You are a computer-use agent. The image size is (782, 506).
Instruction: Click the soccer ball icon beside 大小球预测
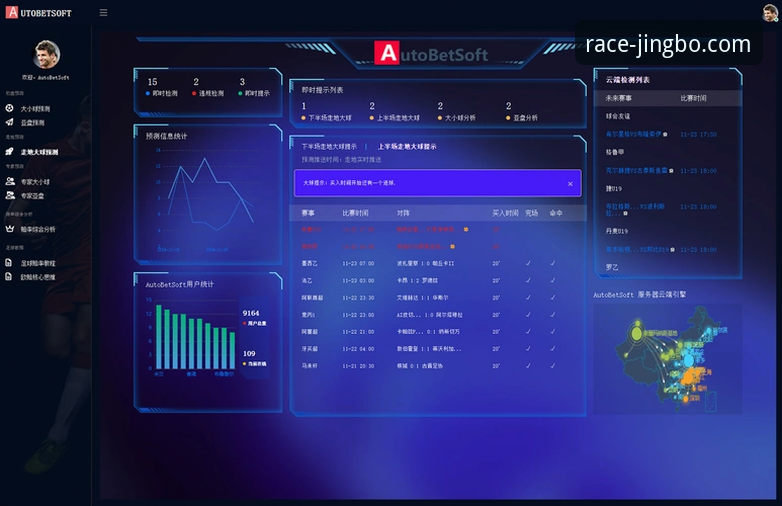pos(9,108)
